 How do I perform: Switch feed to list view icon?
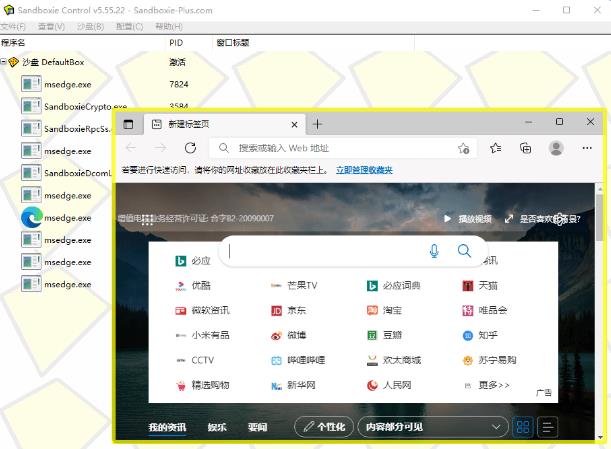(x=547, y=427)
